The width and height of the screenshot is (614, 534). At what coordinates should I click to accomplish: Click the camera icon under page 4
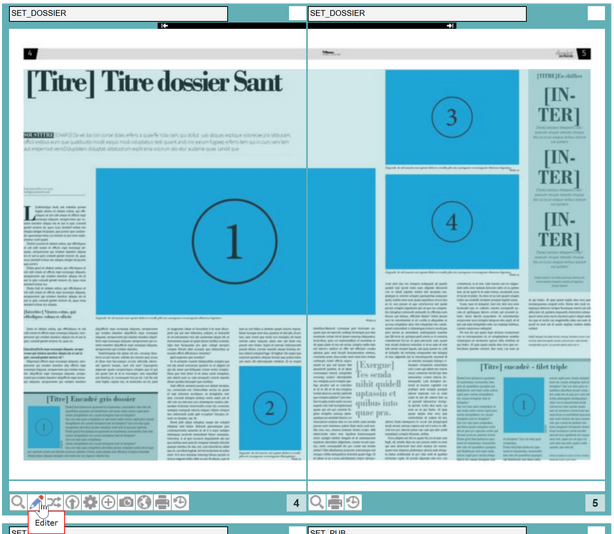coord(126,502)
